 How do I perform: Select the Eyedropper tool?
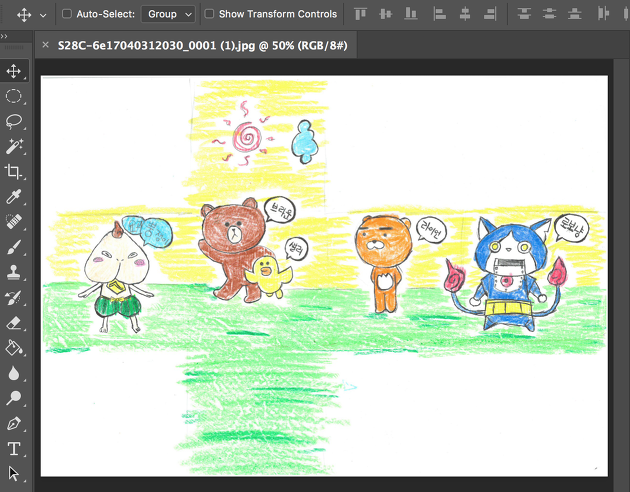point(14,197)
